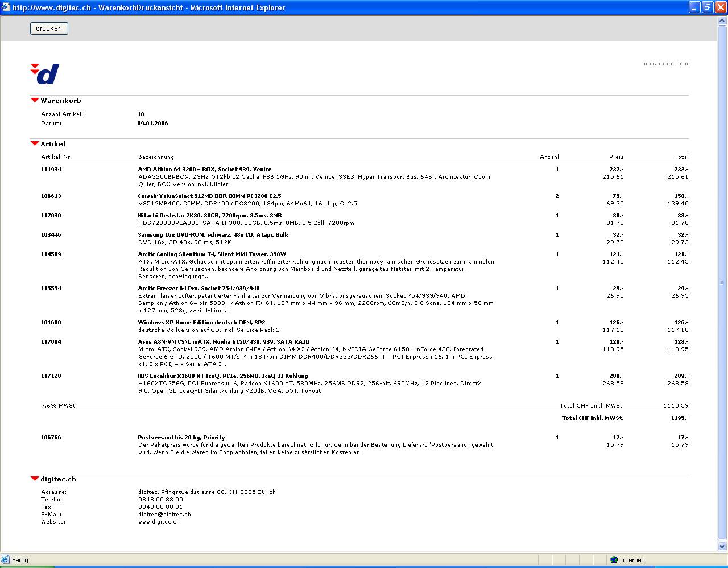Image resolution: width=728 pixels, height=568 pixels.
Task: Click the digitec@digitec.ch email address
Action: tap(164, 515)
